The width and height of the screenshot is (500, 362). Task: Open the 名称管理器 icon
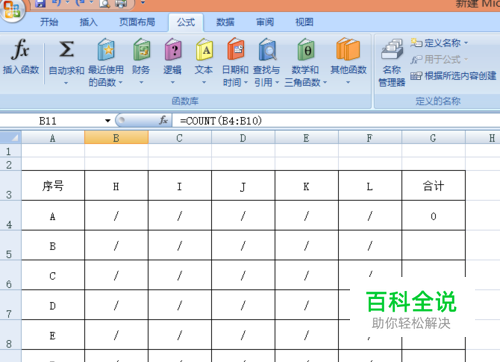(392, 50)
